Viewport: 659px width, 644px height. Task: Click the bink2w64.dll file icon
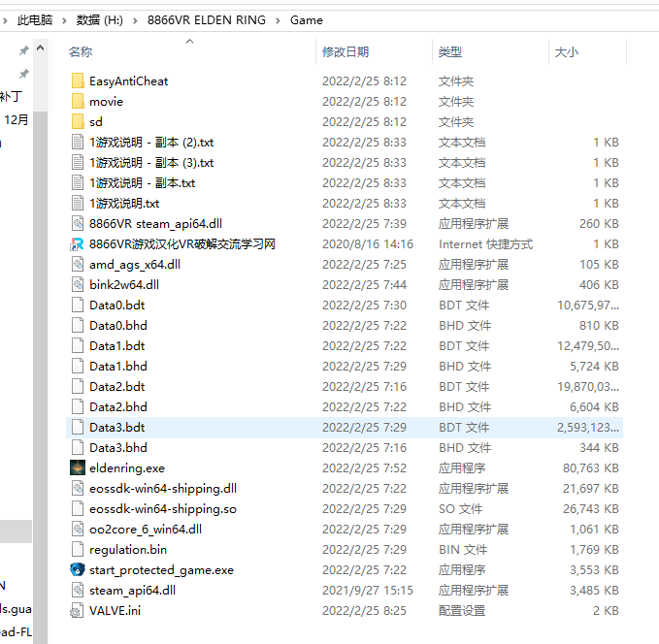(78, 284)
